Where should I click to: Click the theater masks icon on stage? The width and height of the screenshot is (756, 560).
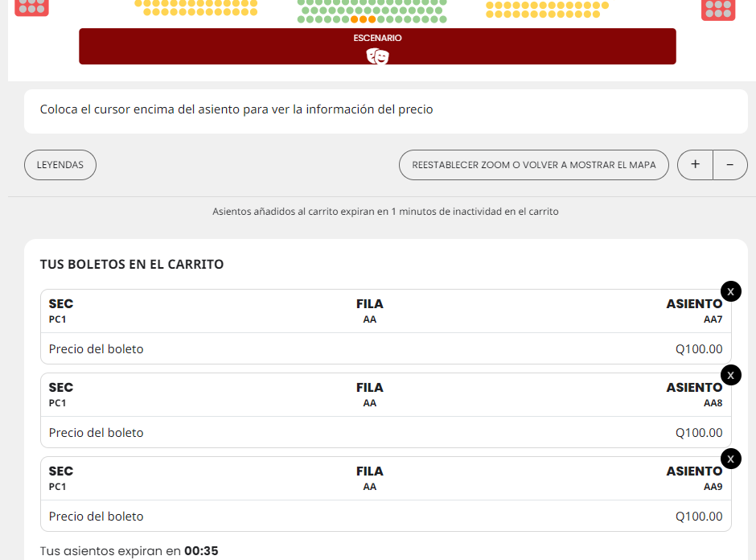[x=377, y=56]
